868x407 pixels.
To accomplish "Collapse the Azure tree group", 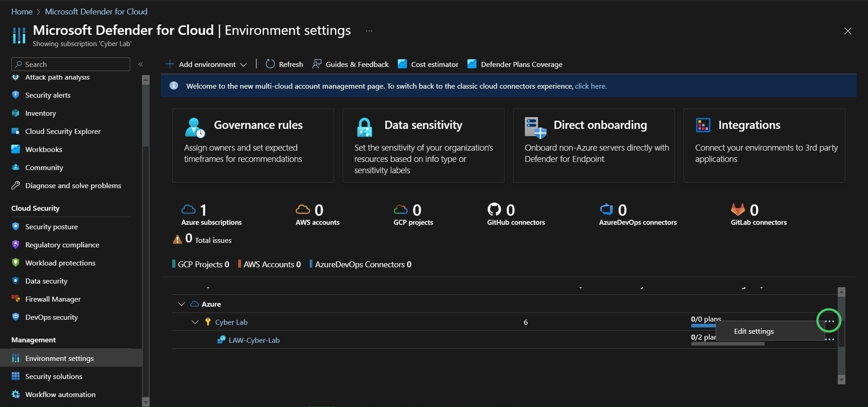I will click(x=181, y=304).
